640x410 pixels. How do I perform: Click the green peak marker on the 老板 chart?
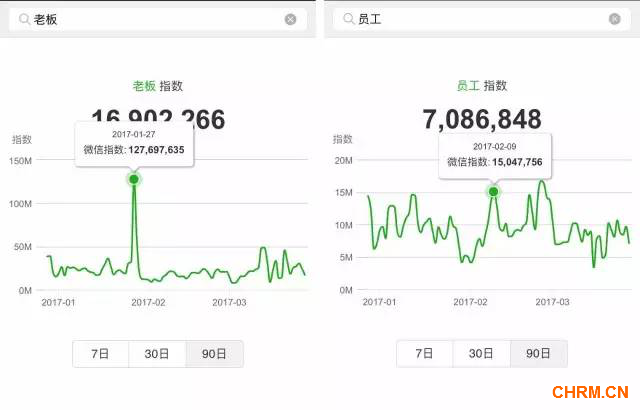[133, 179]
